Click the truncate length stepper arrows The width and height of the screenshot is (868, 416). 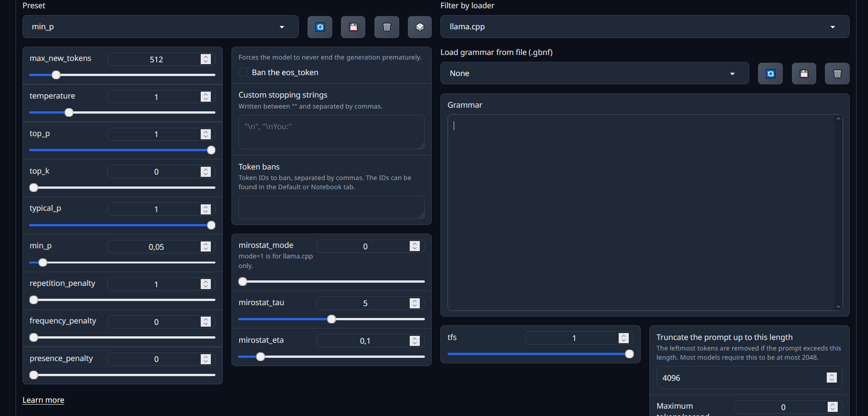(832, 378)
